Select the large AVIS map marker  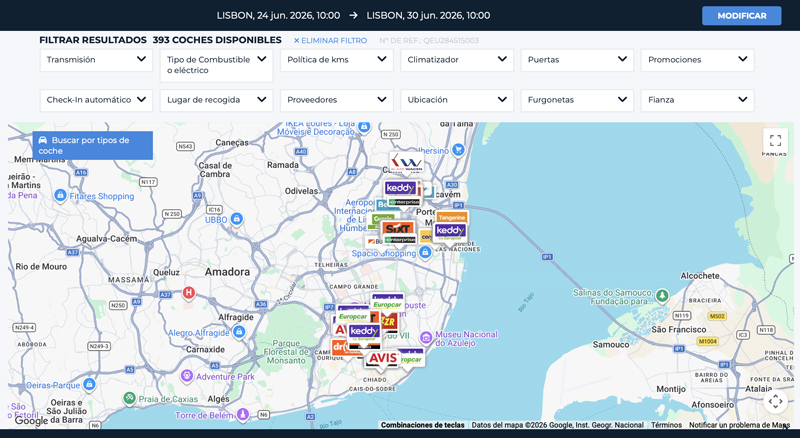(383, 358)
